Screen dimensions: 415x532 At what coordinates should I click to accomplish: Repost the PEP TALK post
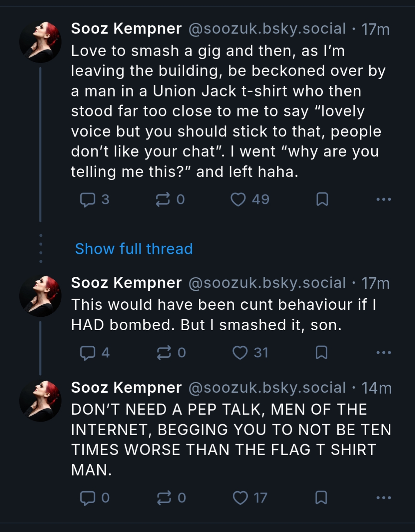164,498
